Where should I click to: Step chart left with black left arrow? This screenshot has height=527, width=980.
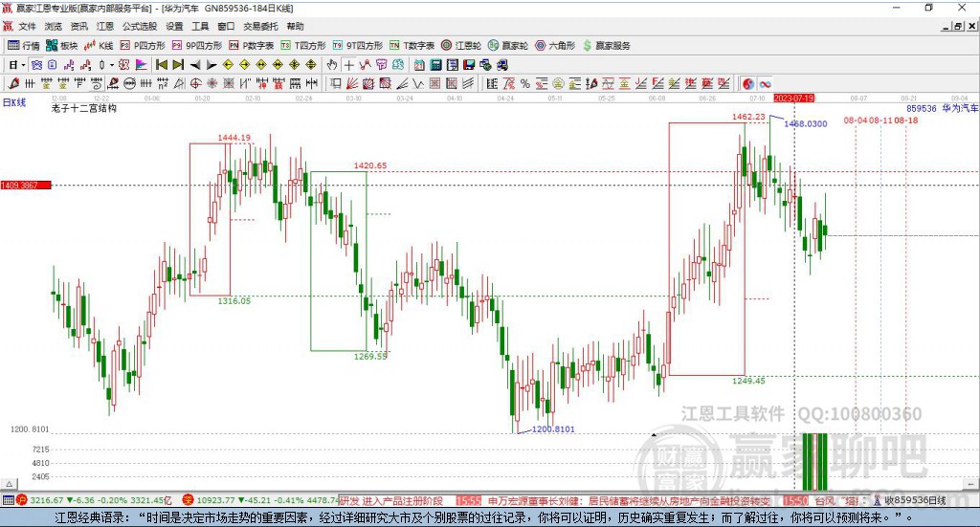pyautogui.click(x=195, y=65)
